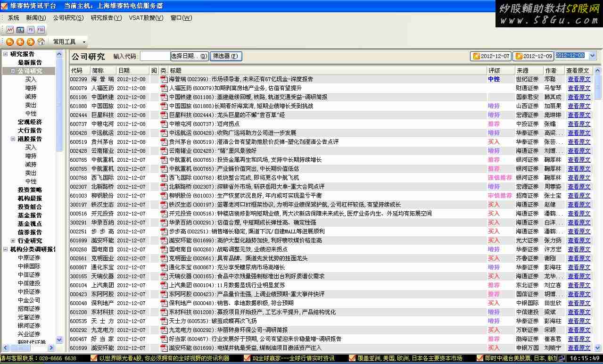Expand the 行业研究 tree node

13,241
